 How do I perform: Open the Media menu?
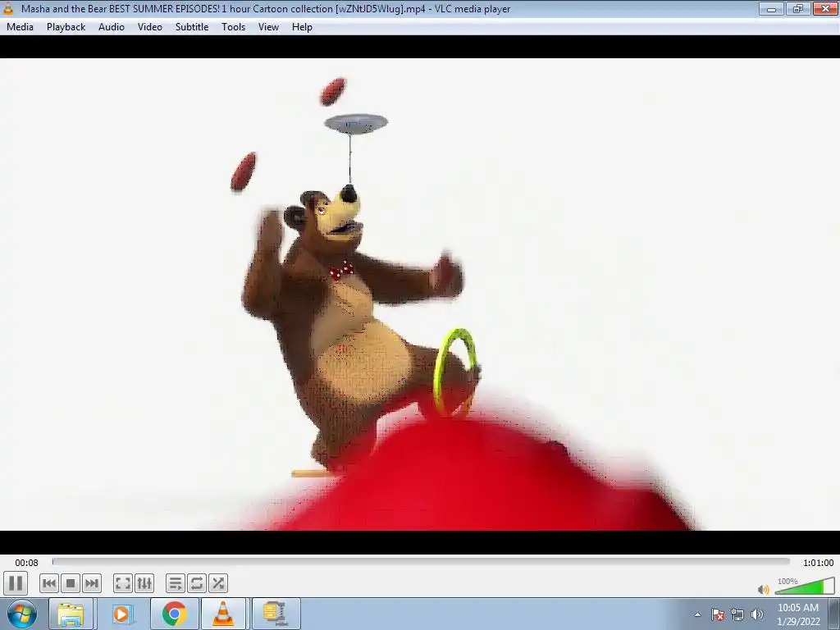pos(20,27)
